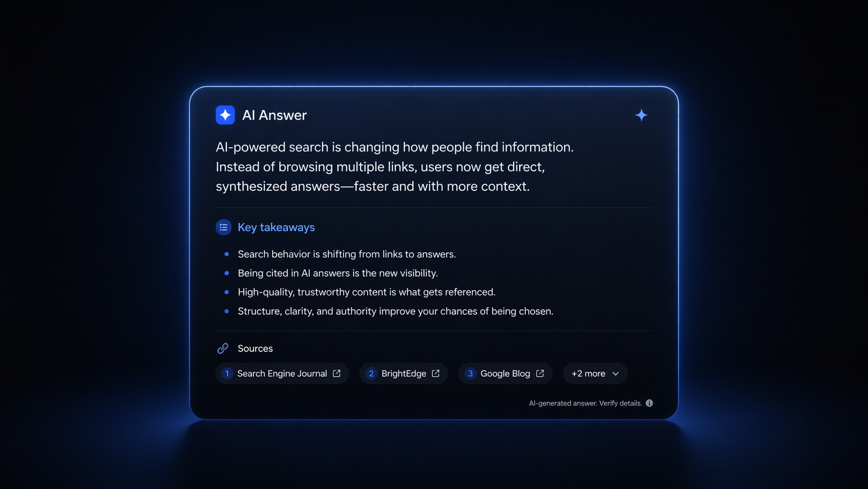
Task: Open the Google Blog source chip
Action: click(x=505, y=373)
